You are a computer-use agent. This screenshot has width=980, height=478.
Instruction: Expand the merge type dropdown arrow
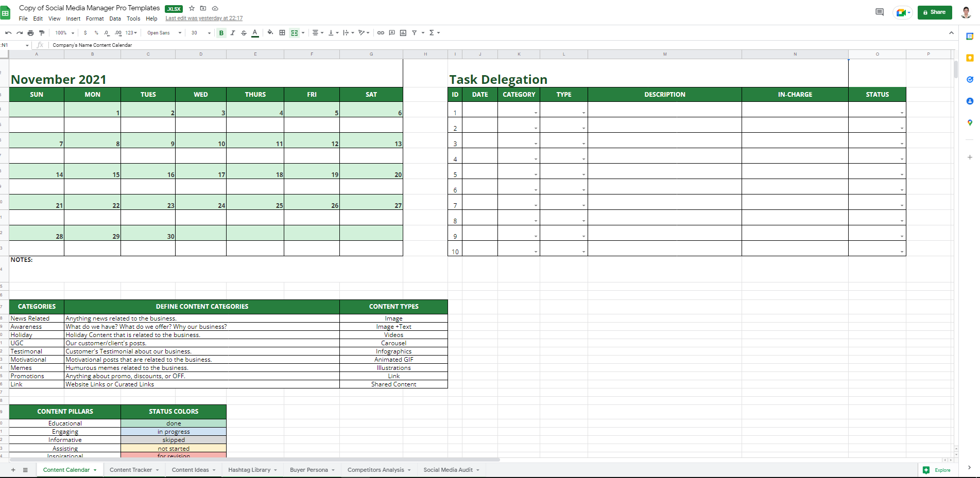tap(303, 33)
